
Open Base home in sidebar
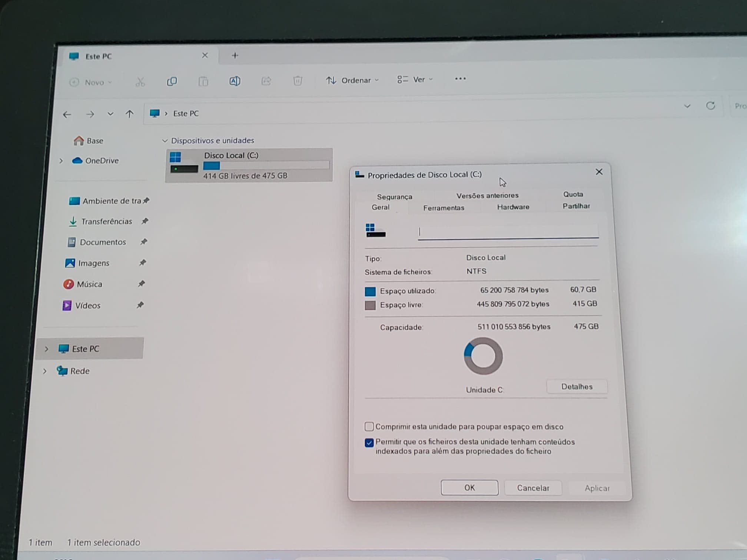89,141
